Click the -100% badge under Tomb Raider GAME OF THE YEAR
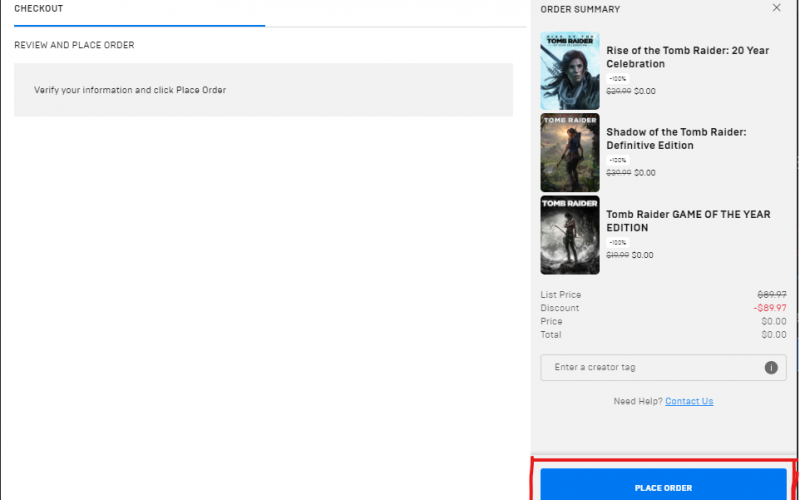 [617, 242]
